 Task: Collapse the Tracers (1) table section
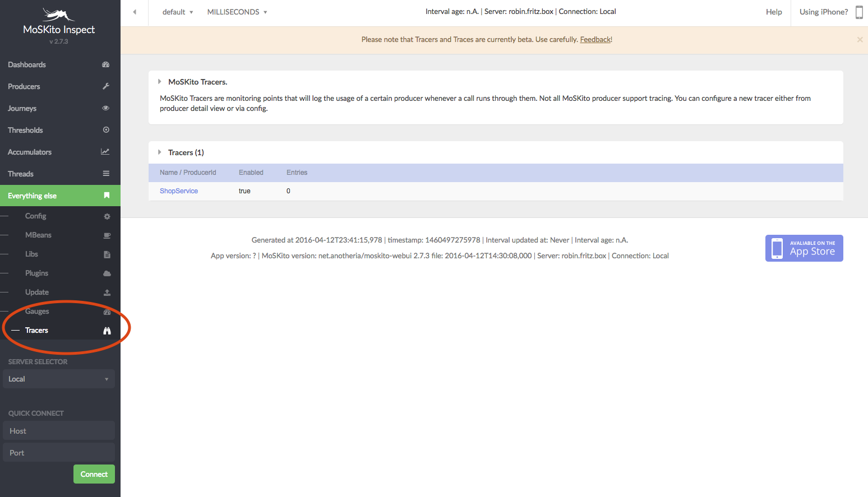160,152
